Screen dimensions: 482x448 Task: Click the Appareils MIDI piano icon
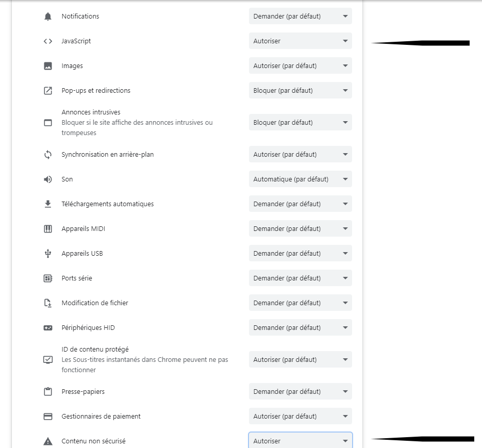click(x=48, y=229)
